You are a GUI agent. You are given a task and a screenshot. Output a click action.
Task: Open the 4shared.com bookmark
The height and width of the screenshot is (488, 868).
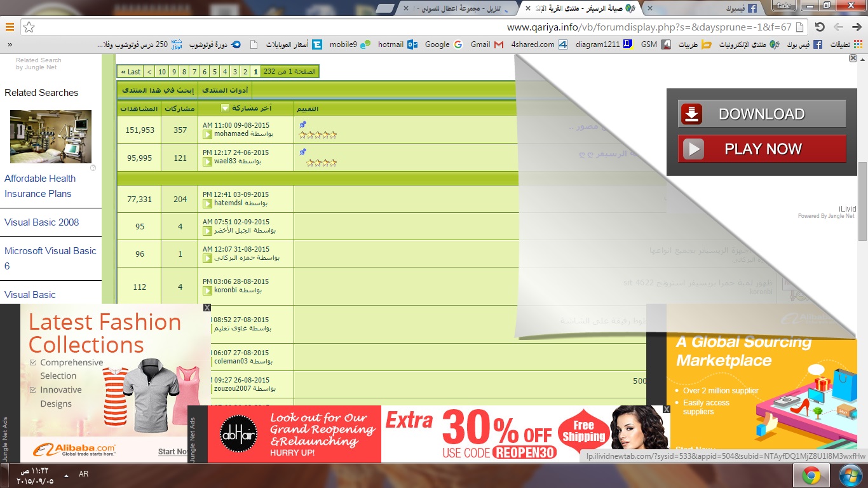click(539, 44)
